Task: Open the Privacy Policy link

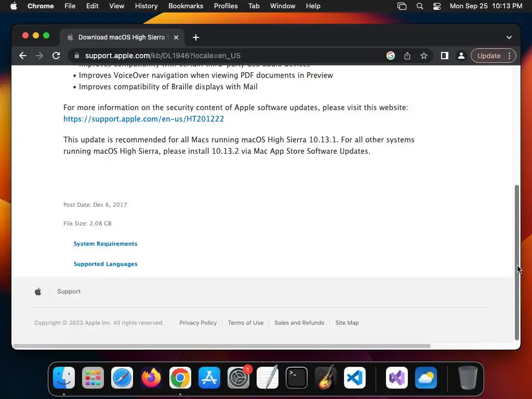Action: coord(198,323)
